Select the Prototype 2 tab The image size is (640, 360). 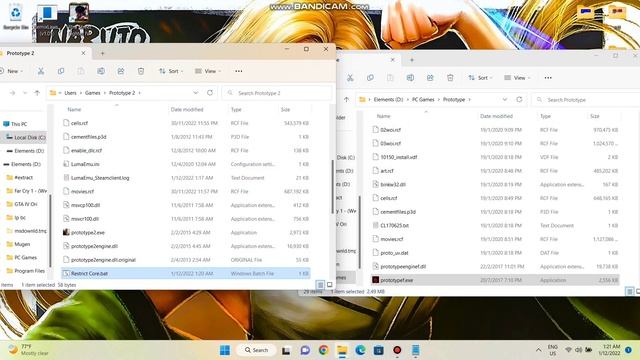pos(43,53)
